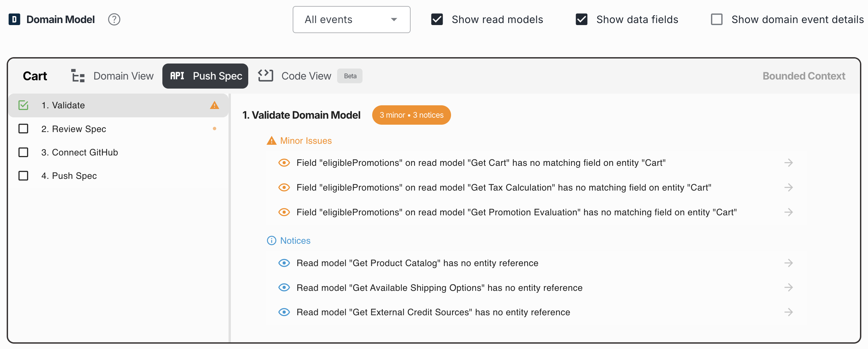Click the warning triangle on Validate step
Image resolution: width=868 pixels, height=349 pixels.
[214, 105]
